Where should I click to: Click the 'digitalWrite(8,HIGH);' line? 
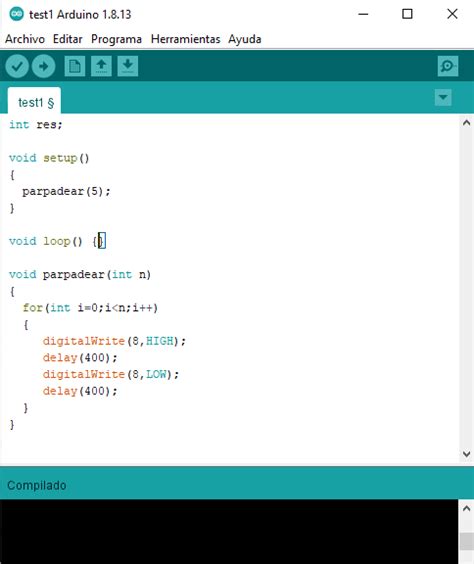(x=114, y=341)
